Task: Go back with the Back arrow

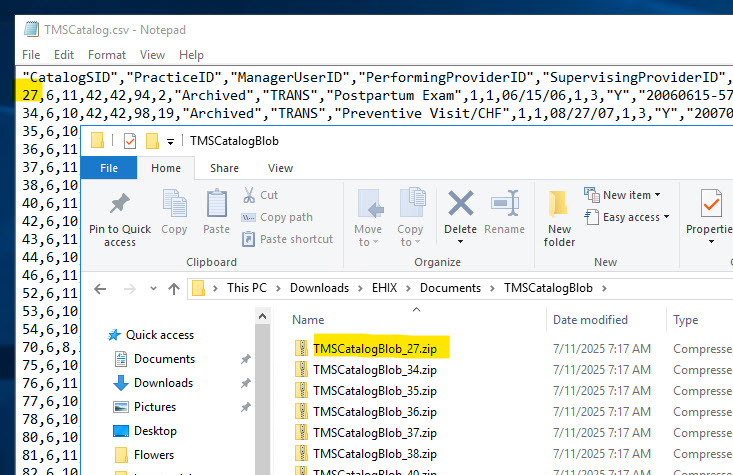Action: coord(100,289)
